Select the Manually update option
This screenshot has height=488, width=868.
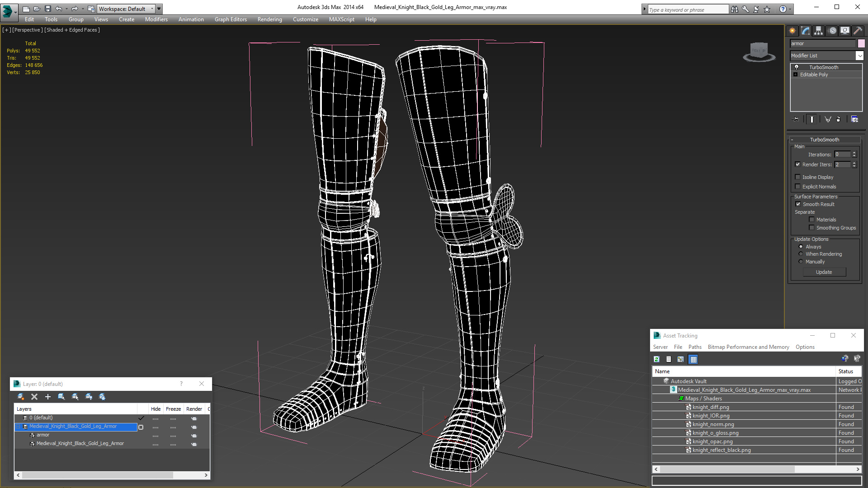801,262
